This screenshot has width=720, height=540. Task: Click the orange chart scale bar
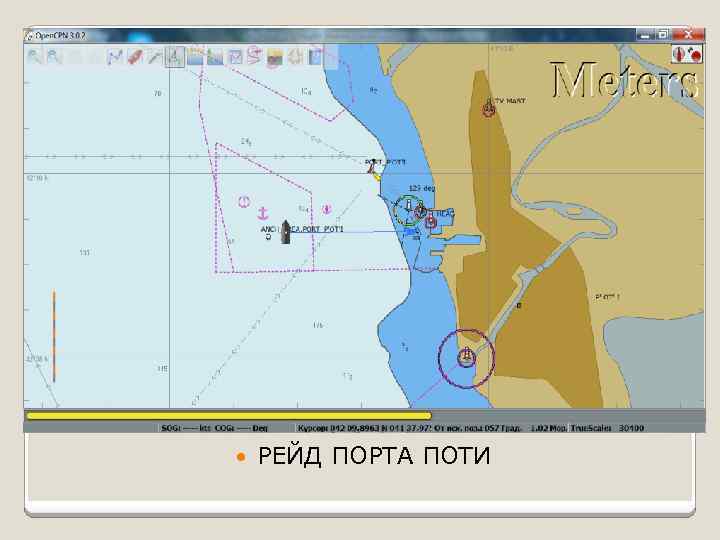[x=54, y=337]
